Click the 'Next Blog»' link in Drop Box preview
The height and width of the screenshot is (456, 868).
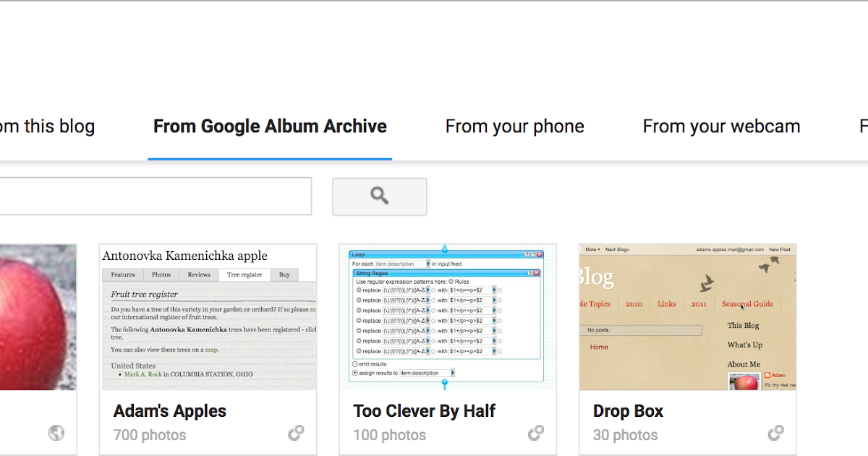(x=617, y=250)
